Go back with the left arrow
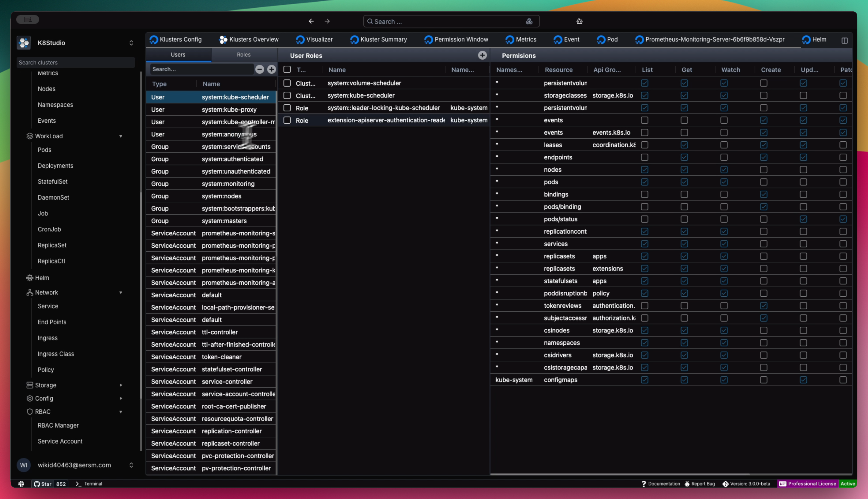The image size is (868, 499). coord(311,21)
